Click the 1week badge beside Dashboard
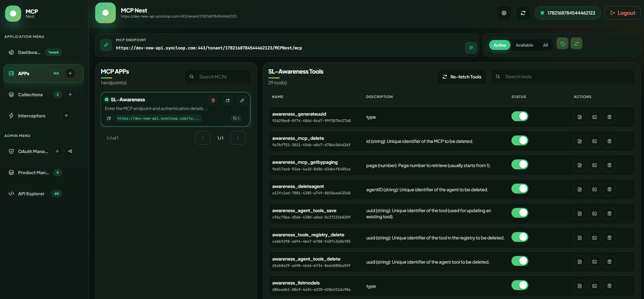 pos(53,52)
